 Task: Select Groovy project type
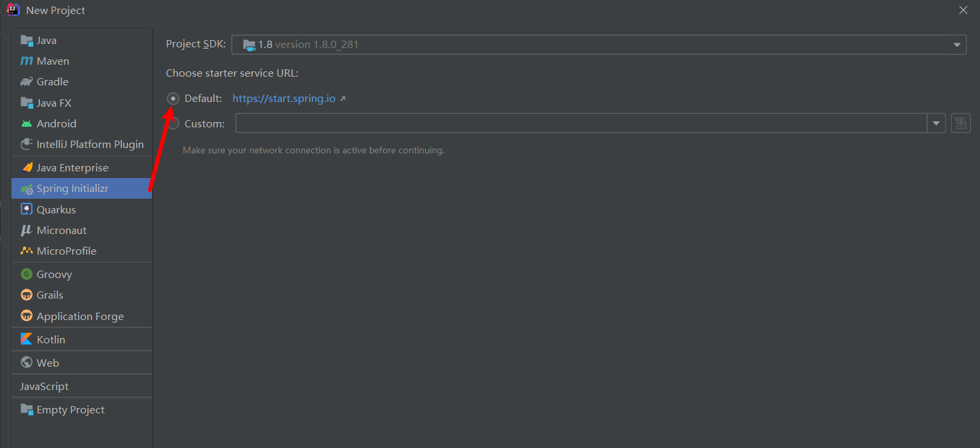[81, 274]
